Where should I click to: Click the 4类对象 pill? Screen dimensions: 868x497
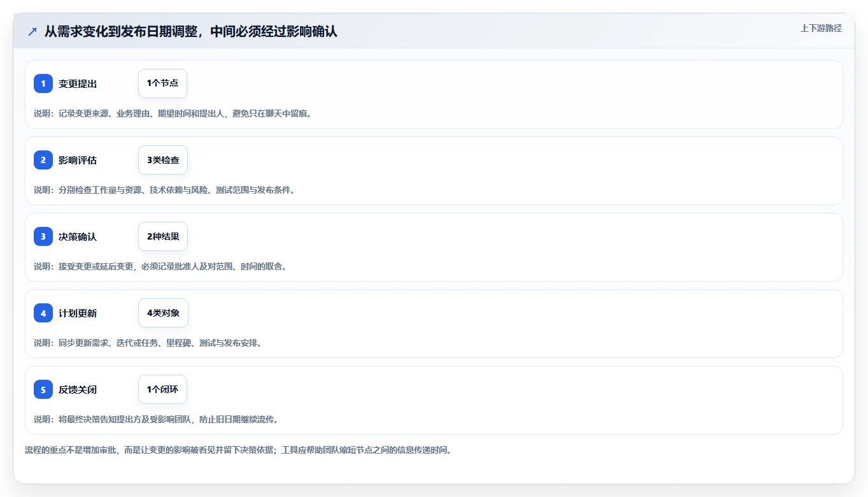pos(163,313)
